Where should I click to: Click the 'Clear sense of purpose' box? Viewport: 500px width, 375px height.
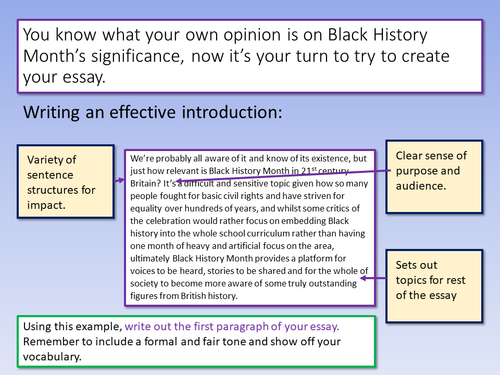434,177
